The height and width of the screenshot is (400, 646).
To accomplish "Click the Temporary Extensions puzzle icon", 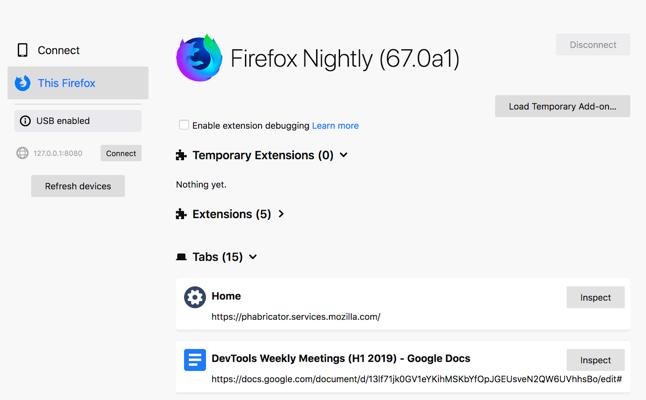I will click(x=181, y=156).
